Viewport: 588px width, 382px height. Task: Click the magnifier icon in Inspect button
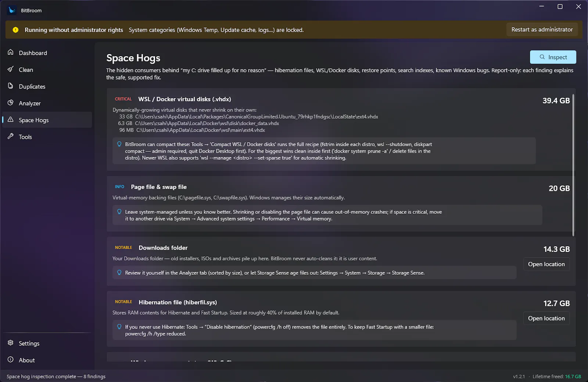coord(542,57)
